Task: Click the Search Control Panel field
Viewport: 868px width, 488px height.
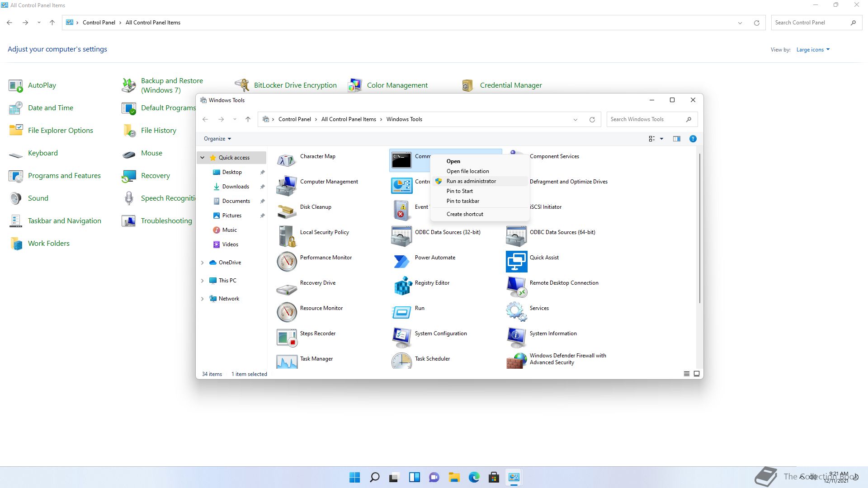Action: (x=816, y=23)
